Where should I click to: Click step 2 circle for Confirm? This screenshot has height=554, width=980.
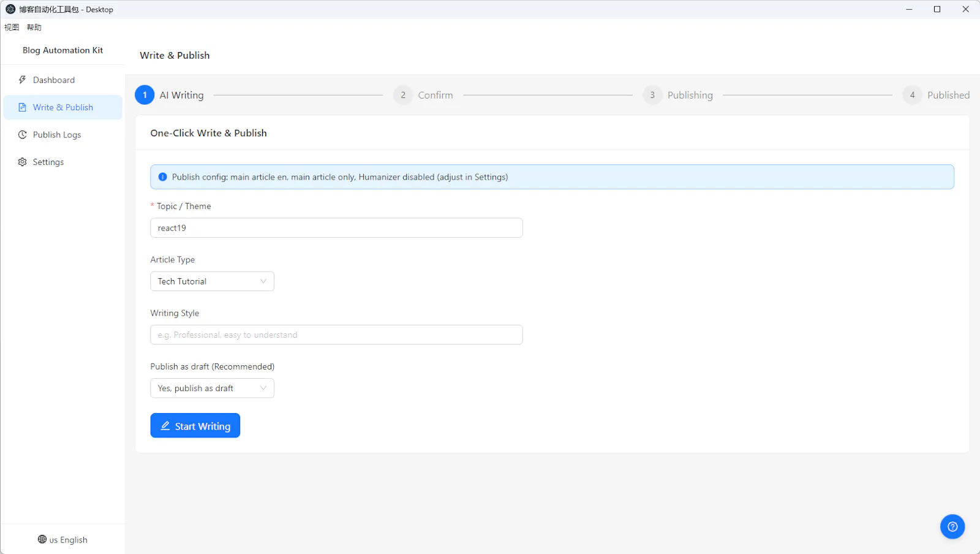pyautogui.click(x=403, y=95)
